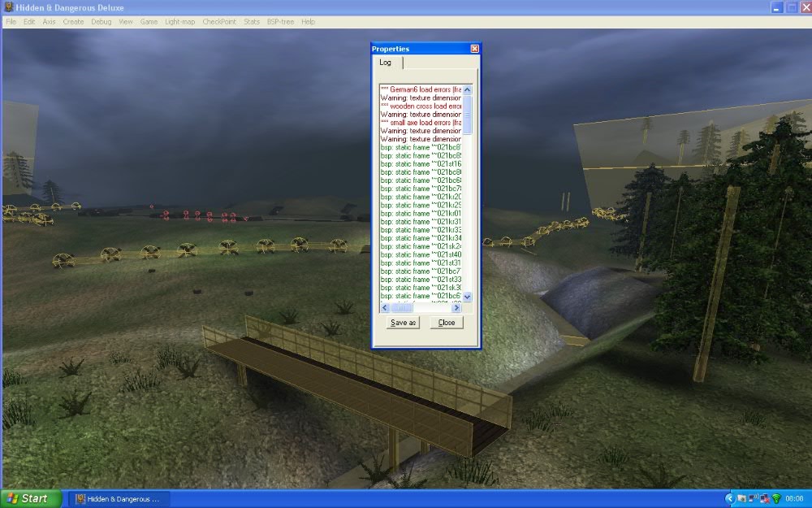The width and height of the screenshot is (812, 508).
Task: Minimize the Hidden & Dangerous Deluxe window
Action: pos(776,7)
